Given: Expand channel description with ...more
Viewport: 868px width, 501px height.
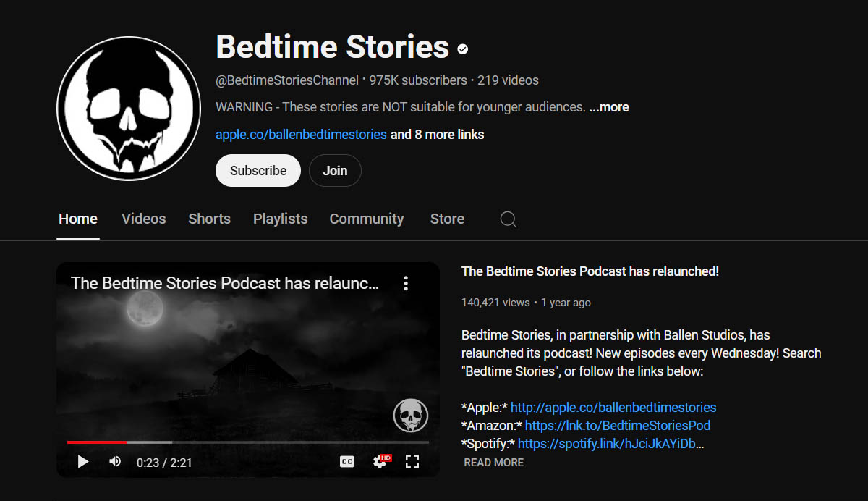Looking at the screenshot, I should pyautogui.click(x=608, y=107).
